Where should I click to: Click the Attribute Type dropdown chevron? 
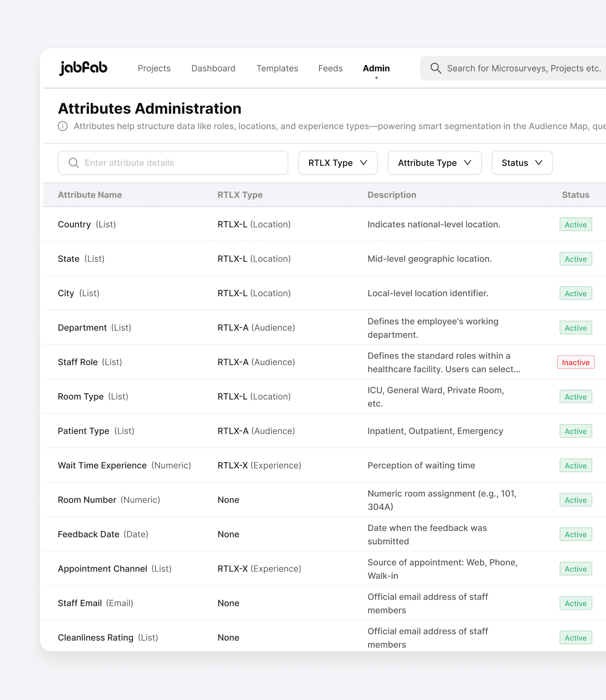pos(468,163)
